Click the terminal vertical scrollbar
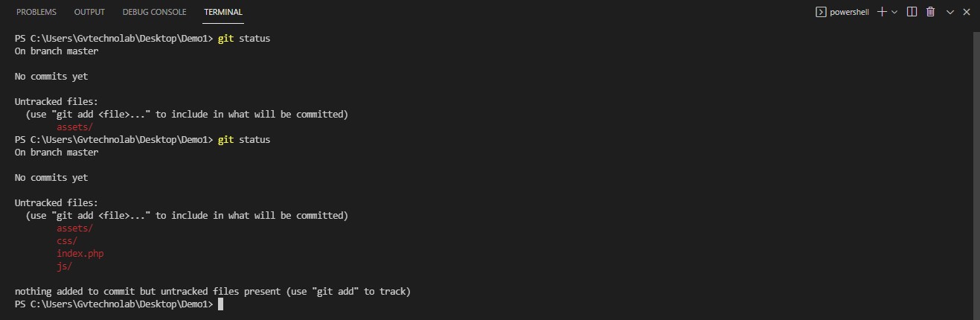Viewport: 980px width, 320px height. coord(975,176)
